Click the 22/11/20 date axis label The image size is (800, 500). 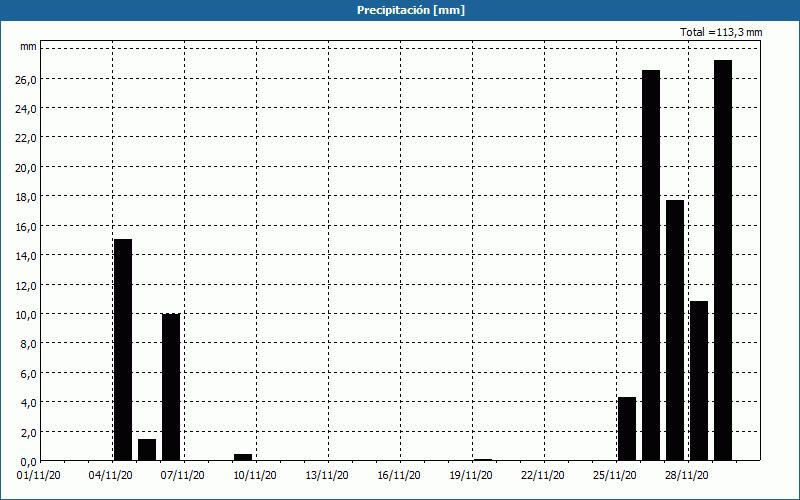(x=543, y=476)
